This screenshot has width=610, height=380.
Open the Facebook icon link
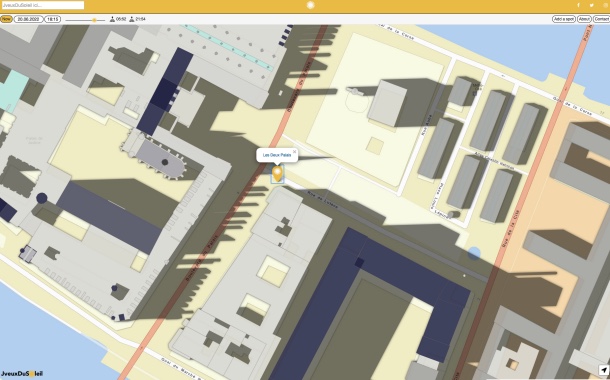click(x=578, y=5)
